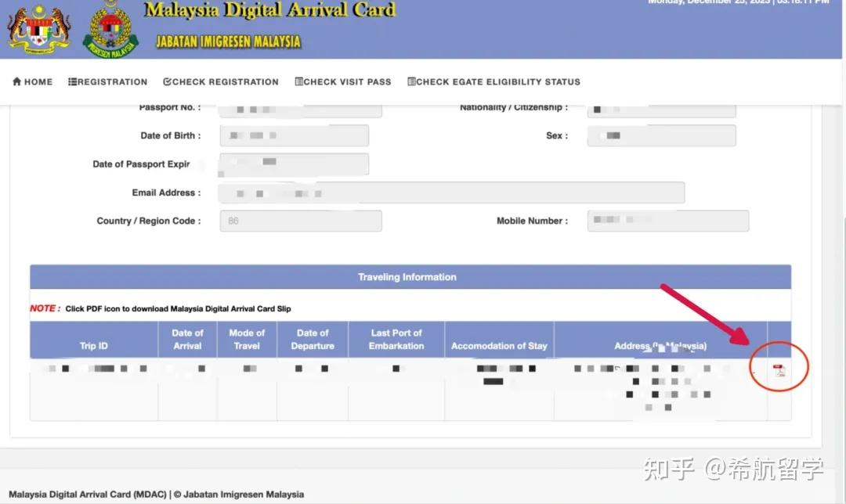Click the Email Address field
Image resolution: width=846 pixels, height=504 pixels.
(x=452, y=193)
